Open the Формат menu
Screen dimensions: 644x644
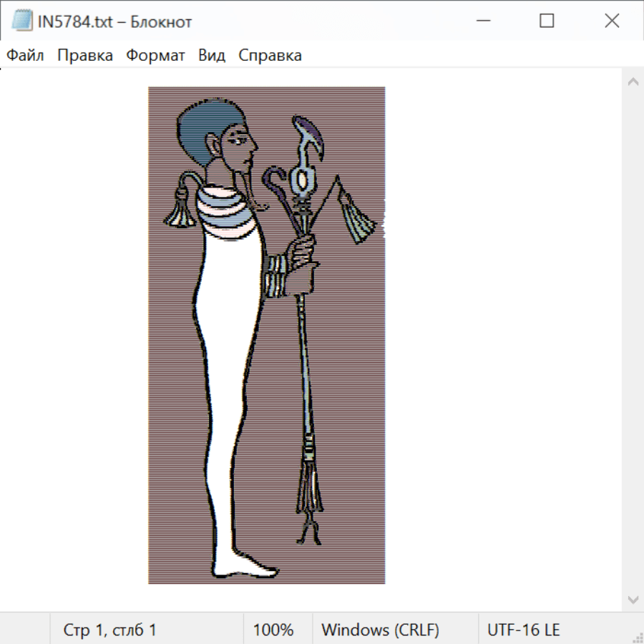(155, 56)
